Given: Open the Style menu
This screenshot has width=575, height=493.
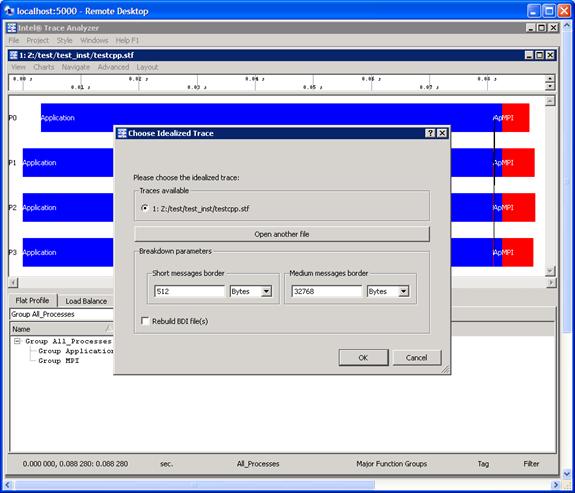Looking at the screenshot, I should pos(65,40).
